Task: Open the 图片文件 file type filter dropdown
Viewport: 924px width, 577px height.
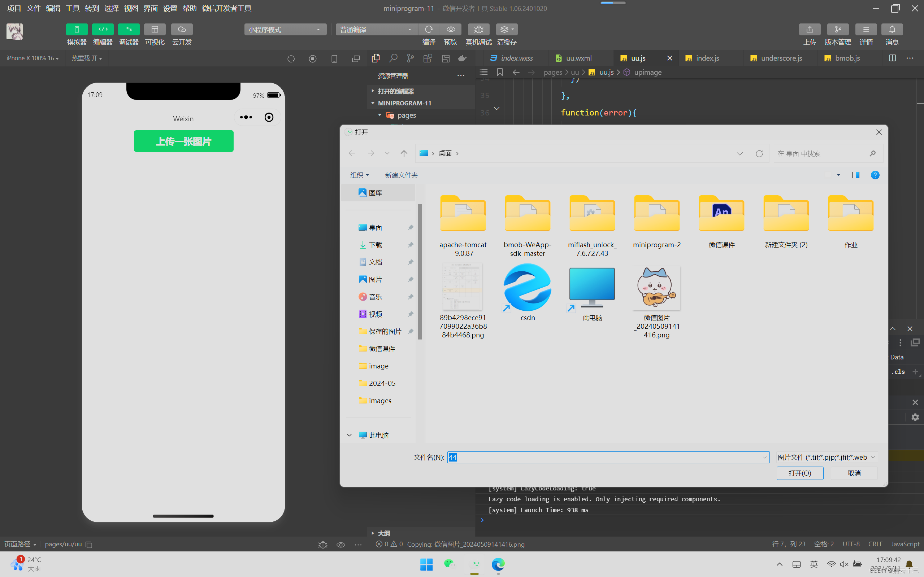Action: 827,457
